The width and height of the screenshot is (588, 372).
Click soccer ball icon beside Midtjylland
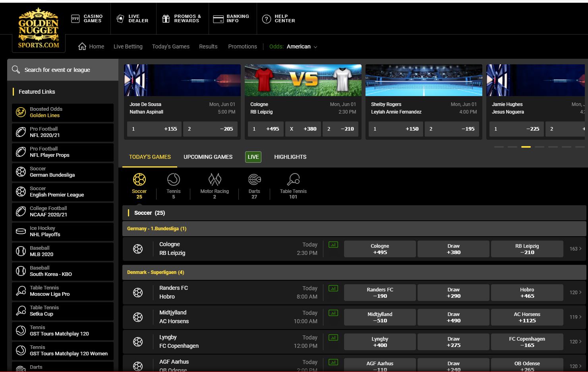click(138, 317)
